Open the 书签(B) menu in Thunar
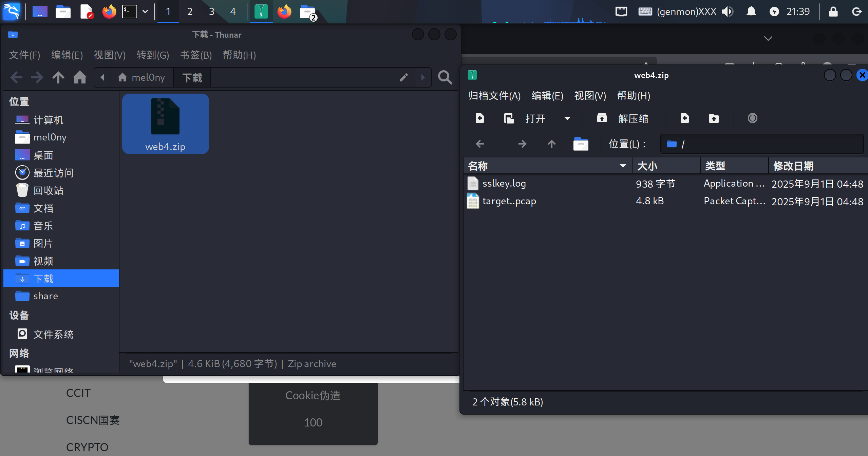868x456 pixels. (x=196, y=55)
